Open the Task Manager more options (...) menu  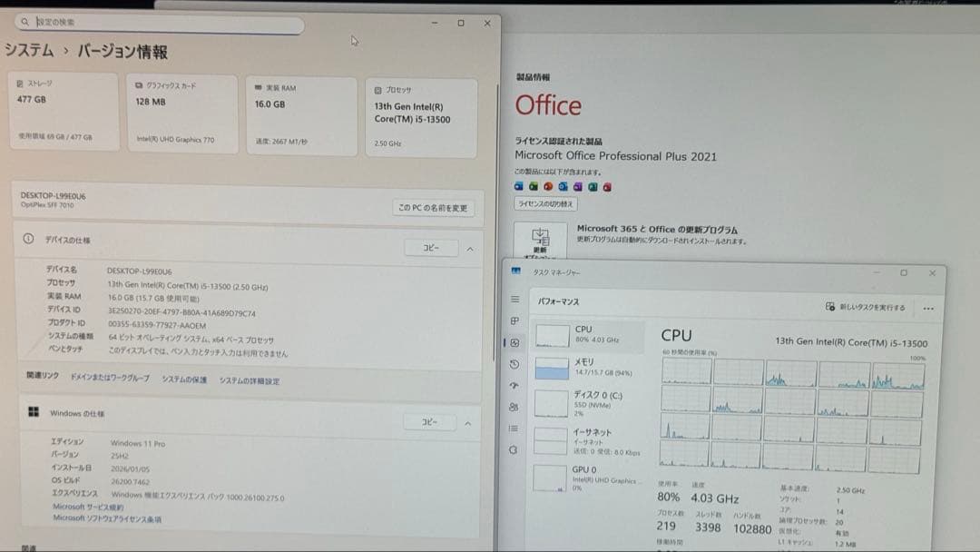pos(928,309)
